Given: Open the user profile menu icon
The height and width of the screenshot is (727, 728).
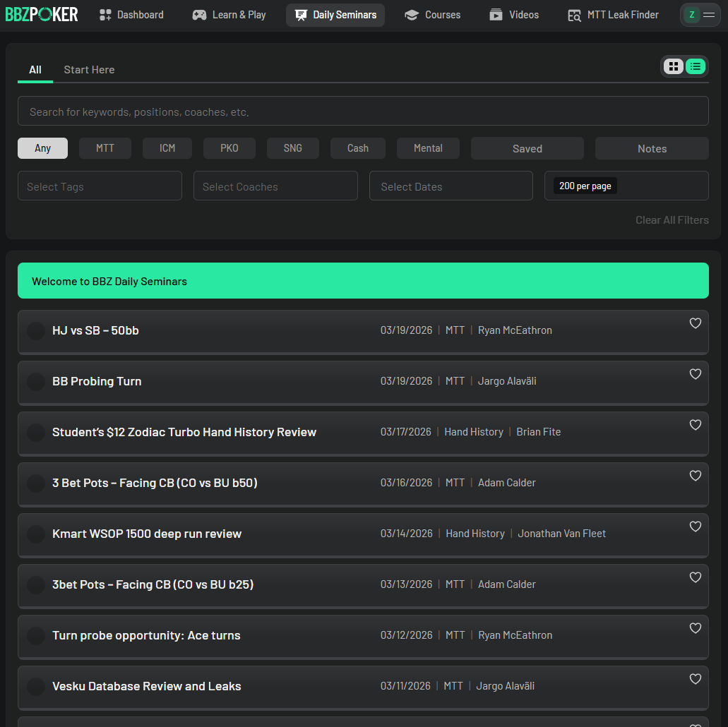Looking at the screenshot, I should click(700, 15).
